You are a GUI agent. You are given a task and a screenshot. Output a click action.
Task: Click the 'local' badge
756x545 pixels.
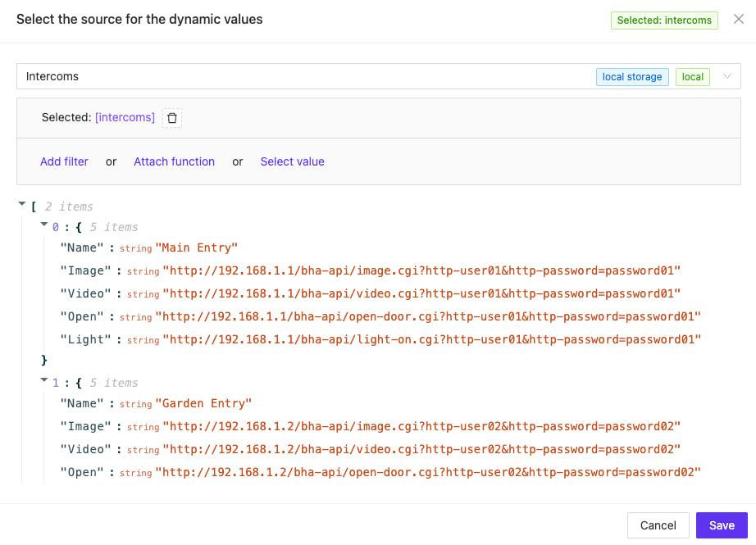click(692, 76)
